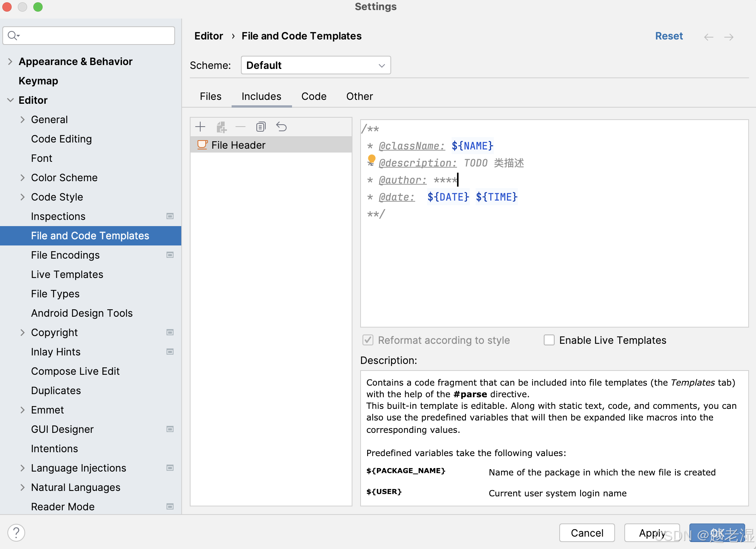Click the back navigation arrow icon

(x=708, y=37)
